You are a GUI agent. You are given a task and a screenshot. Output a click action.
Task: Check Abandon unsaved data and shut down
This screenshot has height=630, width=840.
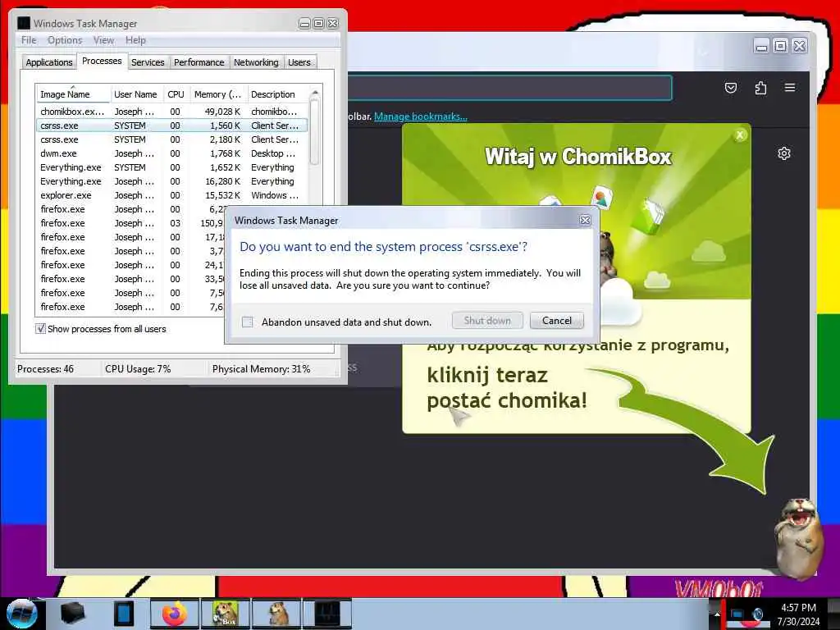(248, 322)
